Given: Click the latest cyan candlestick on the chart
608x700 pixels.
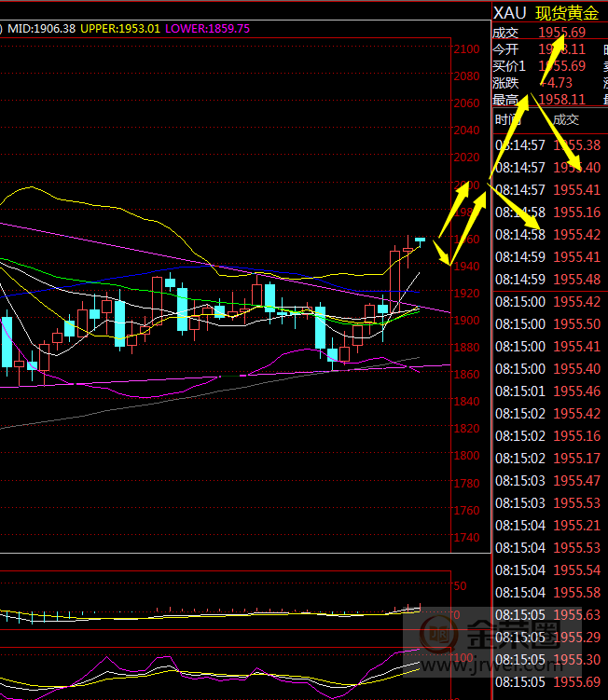Looking at the screenshot, I should [420, 240].
